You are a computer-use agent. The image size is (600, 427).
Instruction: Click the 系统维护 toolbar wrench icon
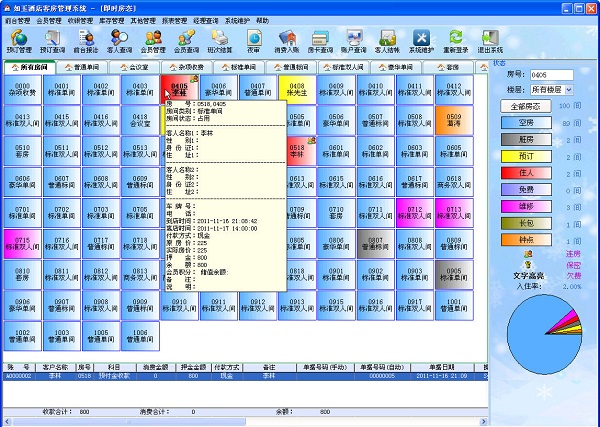[x=421, y=41]
